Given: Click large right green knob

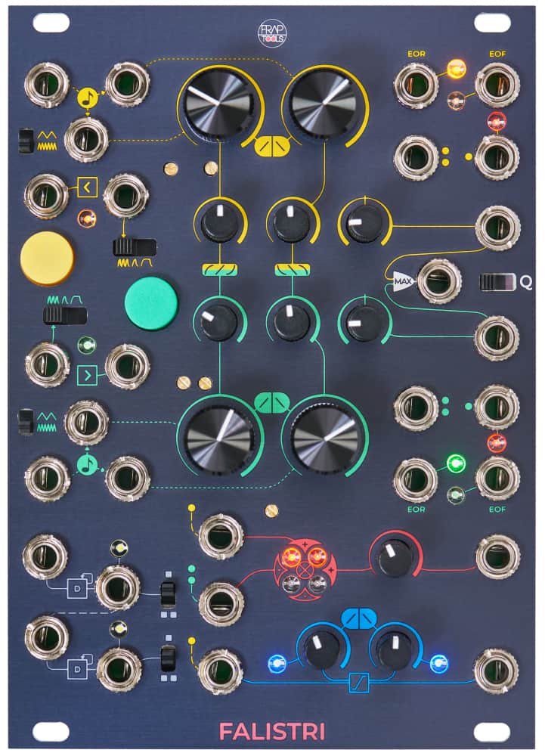Looking at the screenshot, I should 324,441.
